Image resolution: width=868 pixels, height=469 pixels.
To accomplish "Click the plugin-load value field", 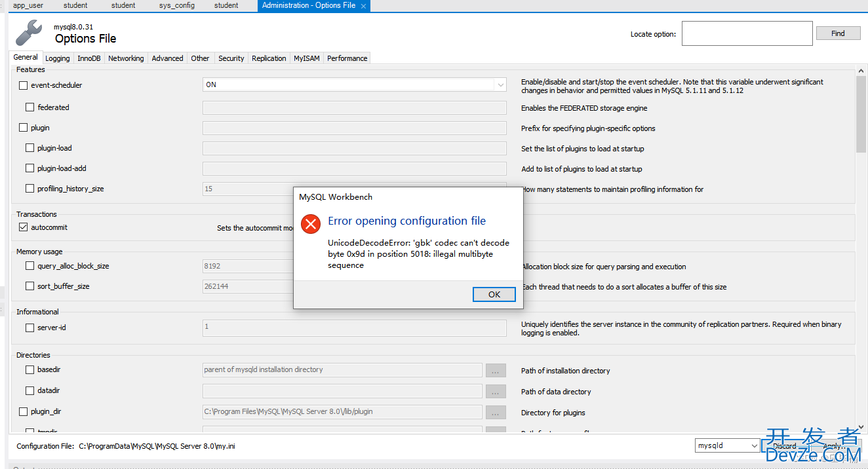I will [x=355, y=149].
